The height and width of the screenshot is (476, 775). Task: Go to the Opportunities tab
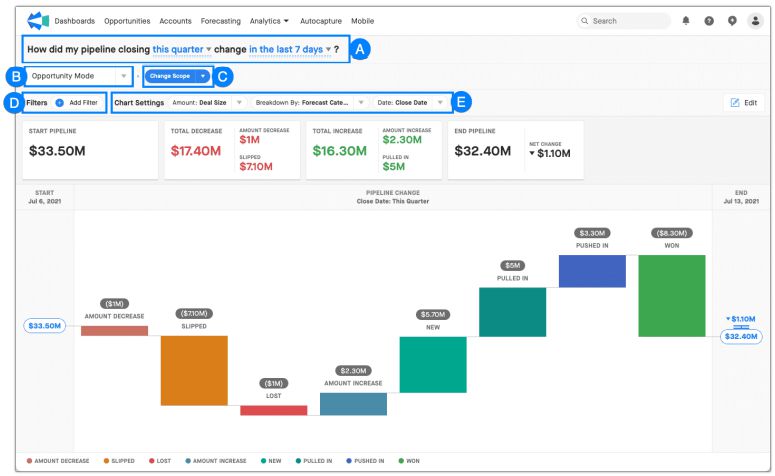click(127, 21)
